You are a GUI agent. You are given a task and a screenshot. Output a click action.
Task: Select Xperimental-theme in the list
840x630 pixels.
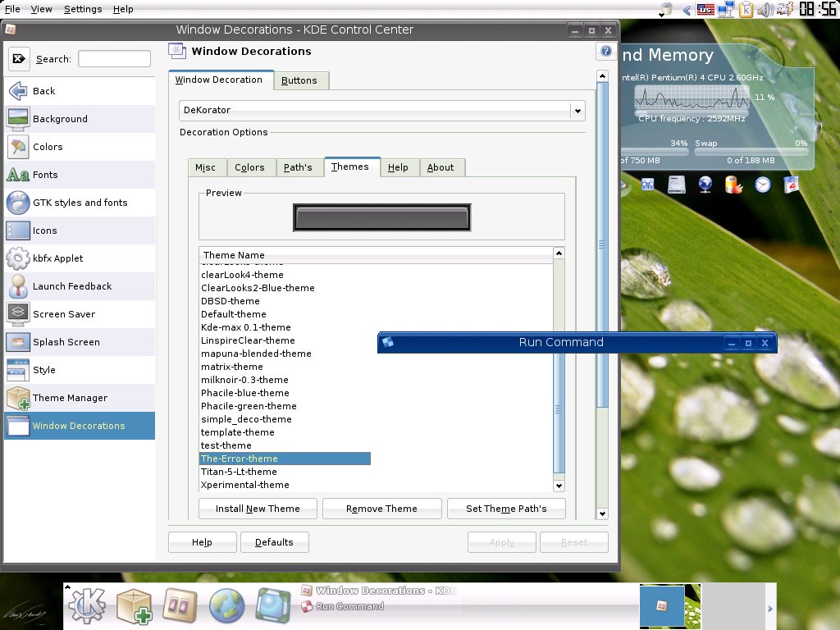[244, 485]
